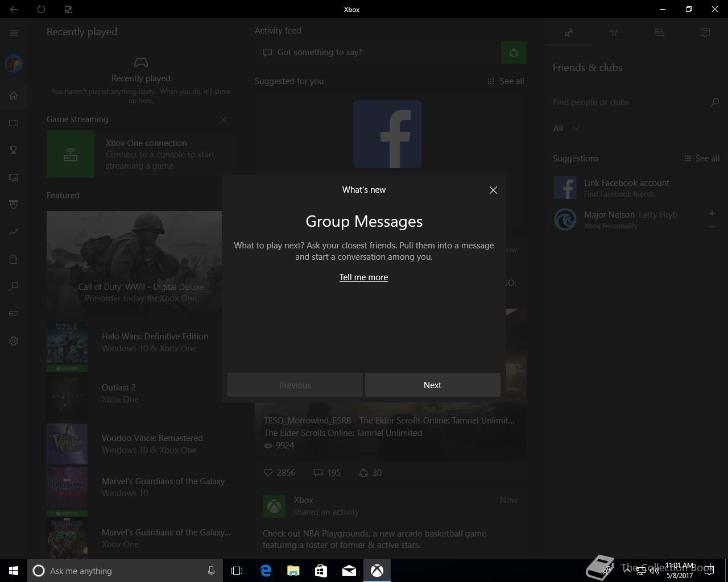Open the profile avatar in the sidebar
The image size is (728, 582).
(14, 64)
